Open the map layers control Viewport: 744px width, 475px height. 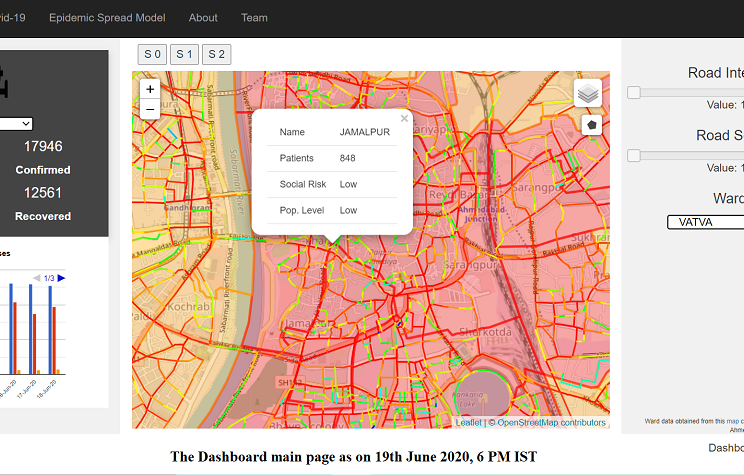588,93
